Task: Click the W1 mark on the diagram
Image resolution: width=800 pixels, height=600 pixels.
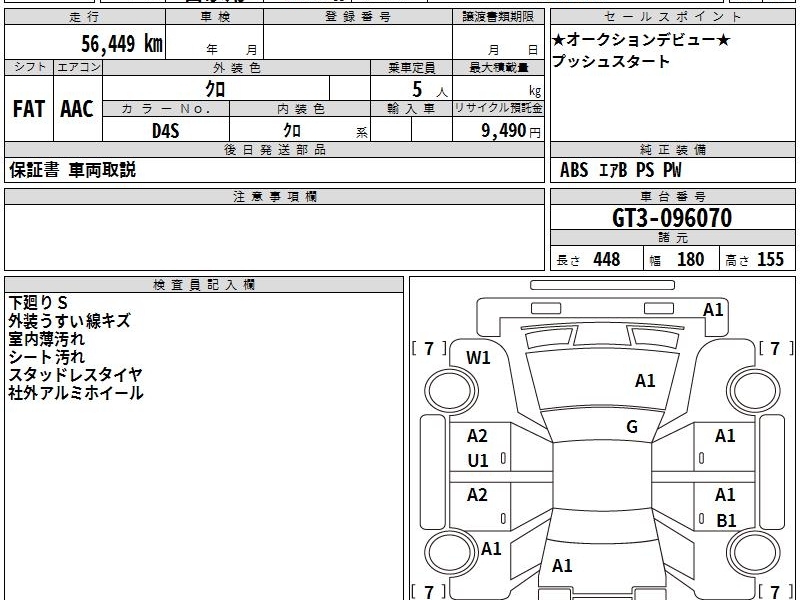Action: (478, 358)
